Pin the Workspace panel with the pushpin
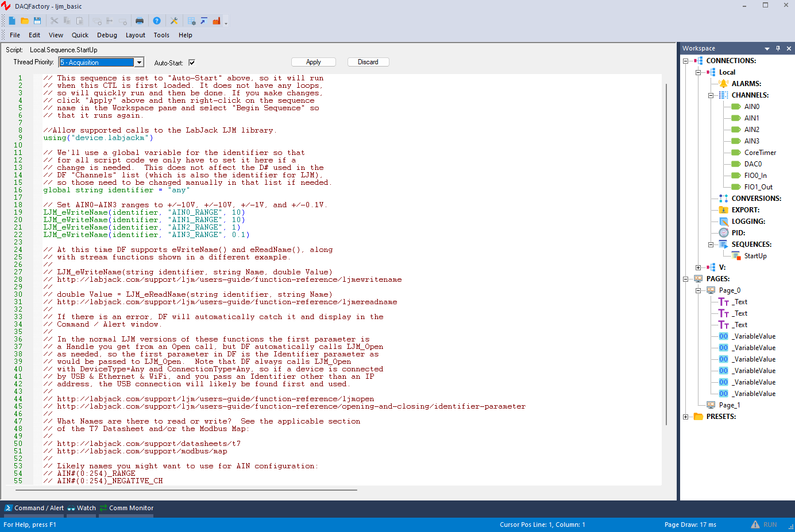The width and height of the screenshot is (795, 532). coord(778,48)
